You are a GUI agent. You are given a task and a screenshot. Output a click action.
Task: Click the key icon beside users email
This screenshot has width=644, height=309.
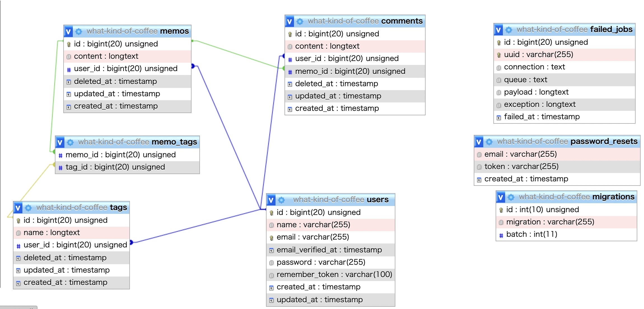tap(271, 238)
